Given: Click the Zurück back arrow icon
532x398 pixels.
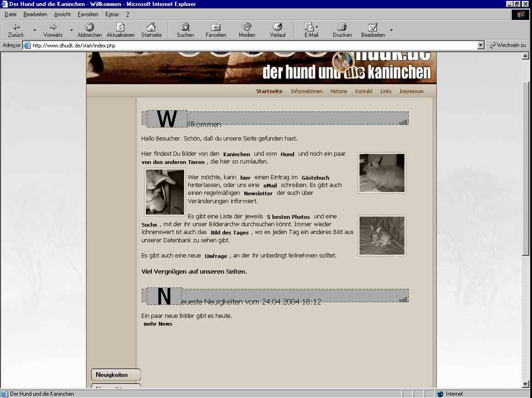Looking at the screenshot, I should click(16, 27).
